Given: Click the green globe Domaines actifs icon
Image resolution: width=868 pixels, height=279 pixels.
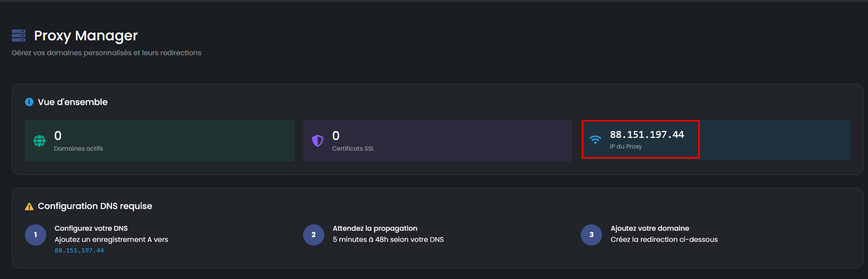Looking at the screenshot, I should pos(40,141).
